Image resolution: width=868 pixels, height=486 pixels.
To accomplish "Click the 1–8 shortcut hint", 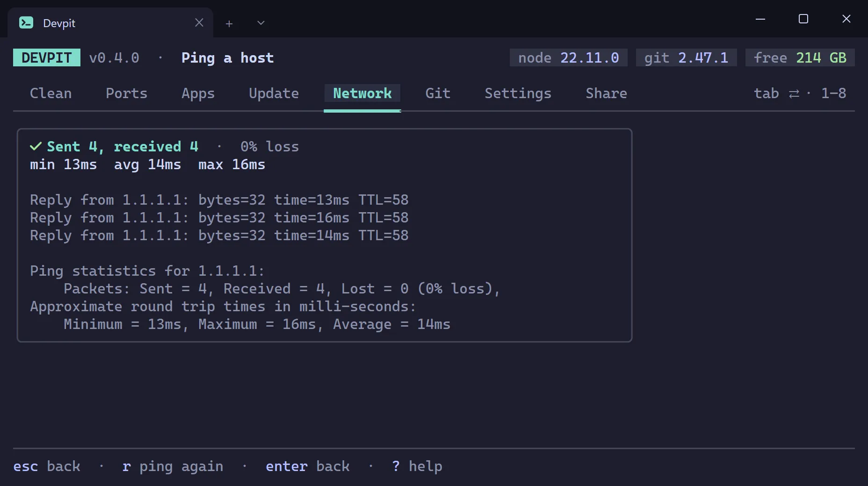I will pos(834,93).
